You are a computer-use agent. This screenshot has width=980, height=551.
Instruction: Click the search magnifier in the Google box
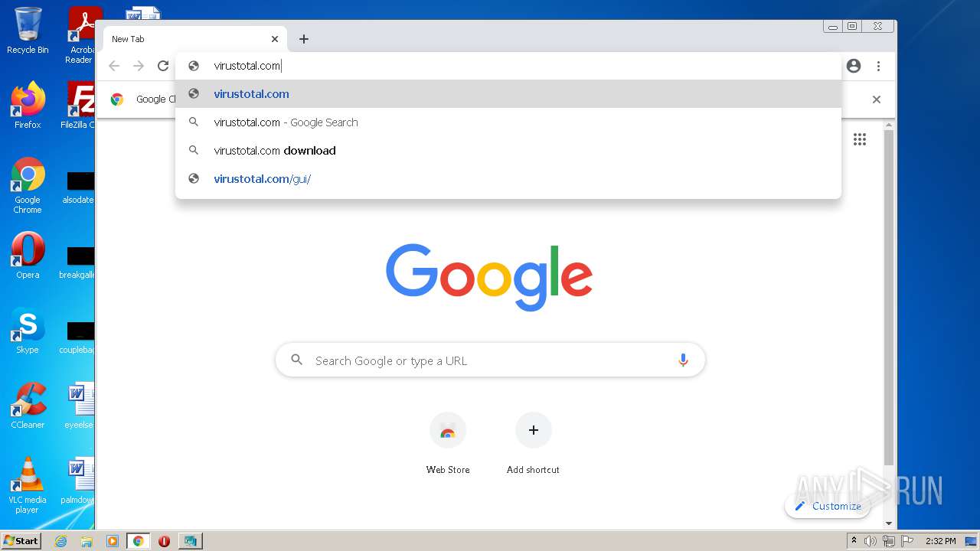(x=297, y=360)
